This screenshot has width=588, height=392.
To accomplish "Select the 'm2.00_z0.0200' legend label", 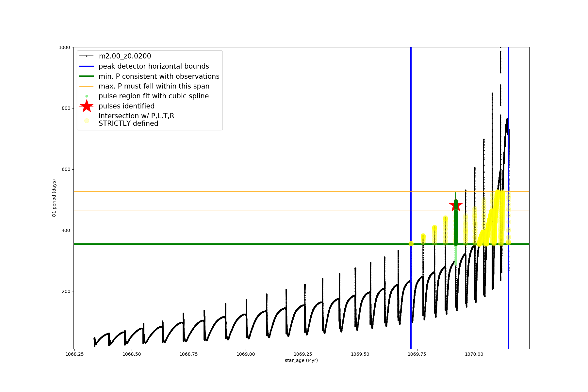I will 125,56.
